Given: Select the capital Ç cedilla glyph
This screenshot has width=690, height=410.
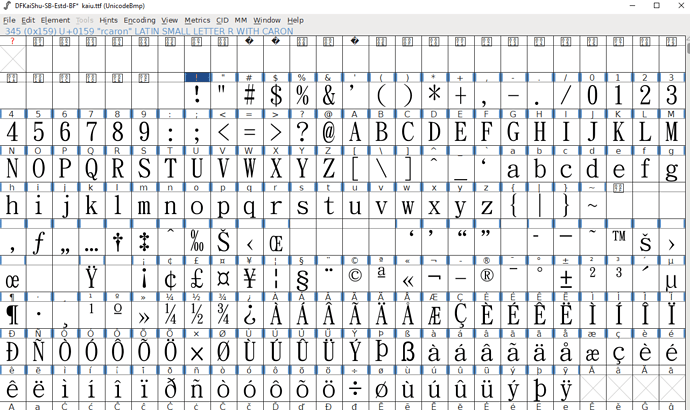Looking at the screenshot, I should pyautogui.click(x=461, y=315).
